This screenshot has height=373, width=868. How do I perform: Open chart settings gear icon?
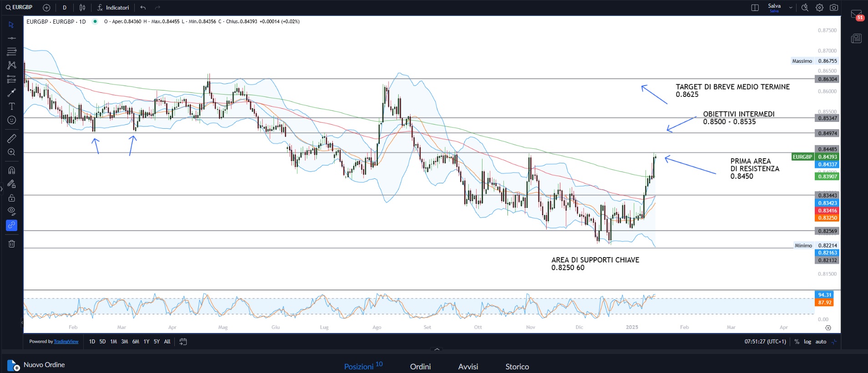coord(819,8)
